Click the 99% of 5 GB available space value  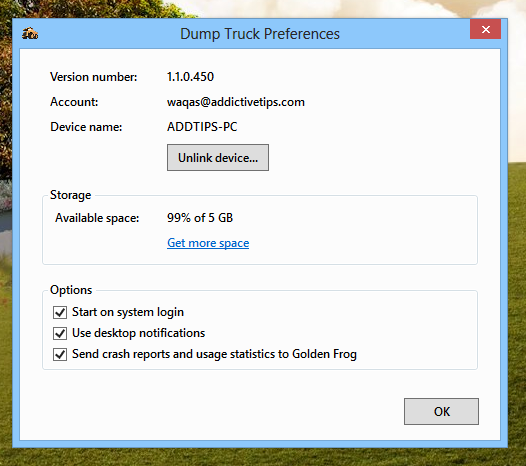tap(200, 218)
